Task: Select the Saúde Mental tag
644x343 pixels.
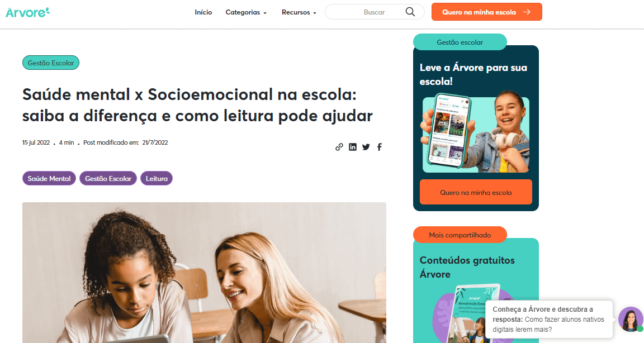Action: (49, 178)
